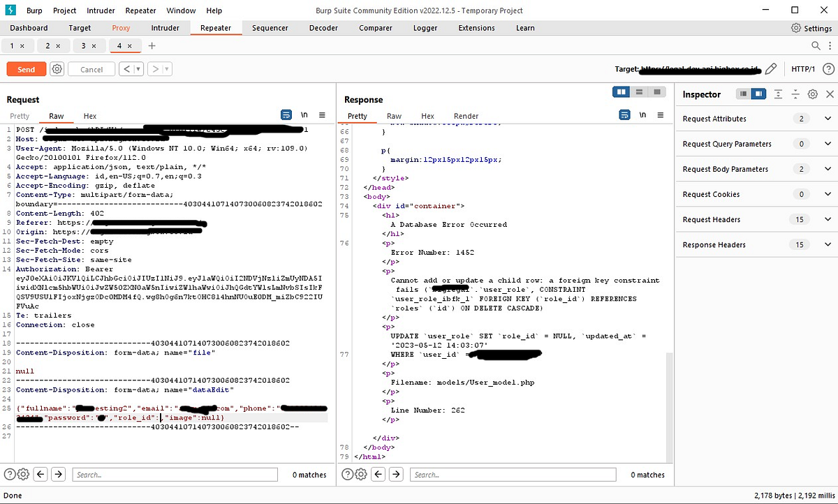838x504 pixels.
Task: Edit the target URL with the pencil icon
Action: coord(770,68)
